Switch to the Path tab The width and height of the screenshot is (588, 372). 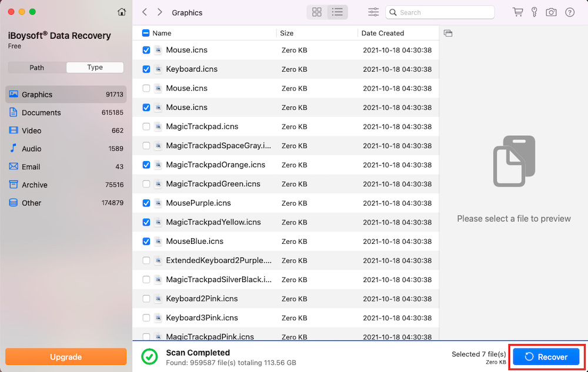tap(36, 68)
